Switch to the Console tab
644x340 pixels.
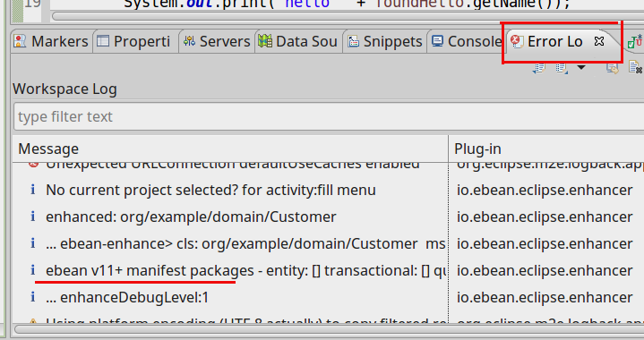pyautogui.click(x=467, y=41)
